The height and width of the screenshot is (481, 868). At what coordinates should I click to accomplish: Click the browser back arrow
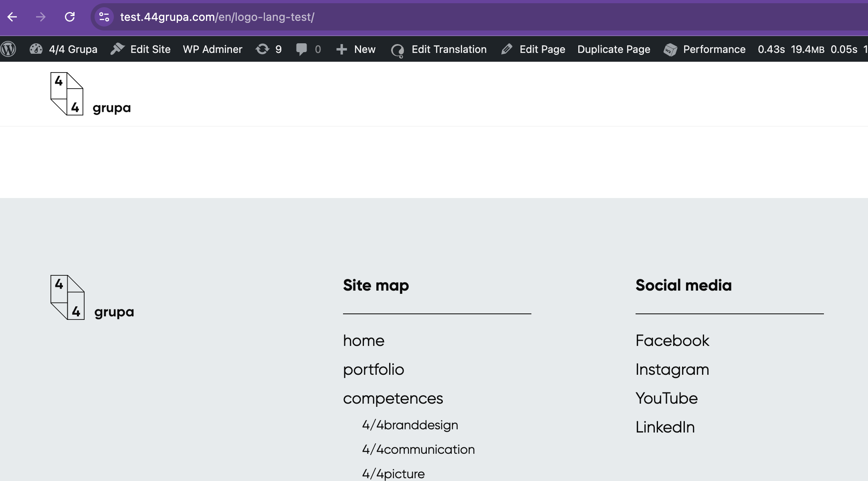click(12, 17)
